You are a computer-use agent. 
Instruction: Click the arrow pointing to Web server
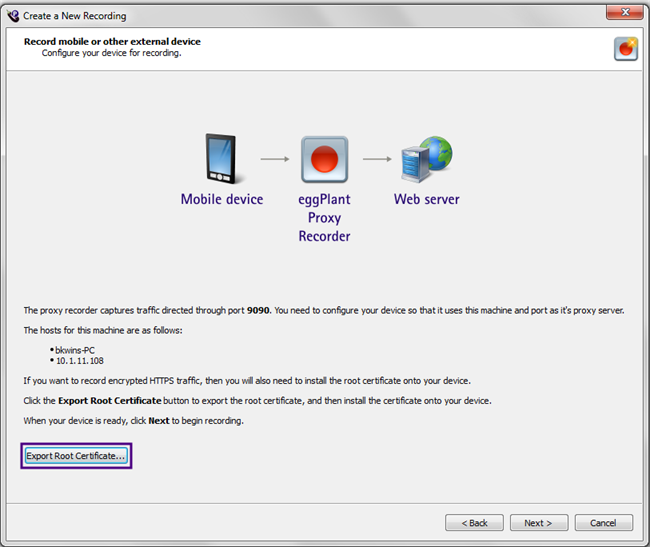click(x=376, y=158)
